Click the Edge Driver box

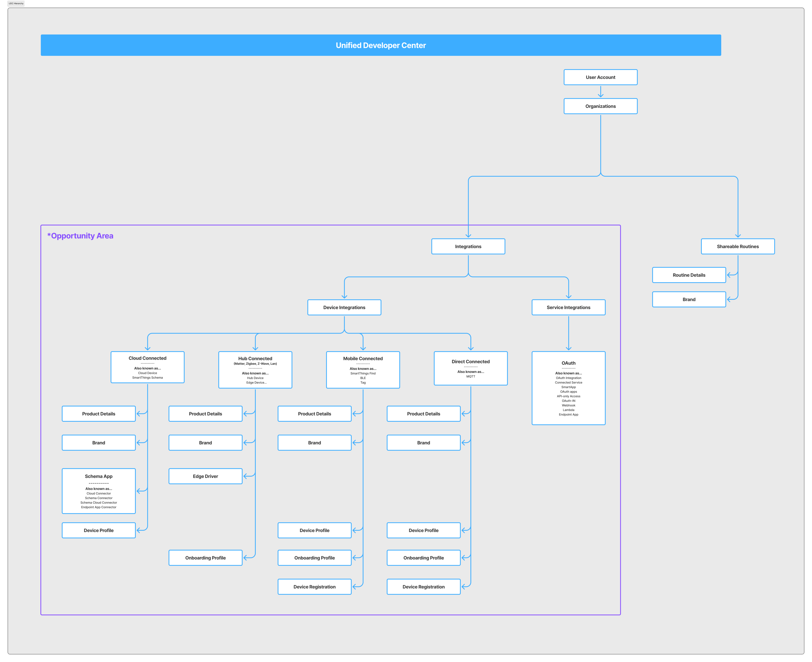point(205,476)
